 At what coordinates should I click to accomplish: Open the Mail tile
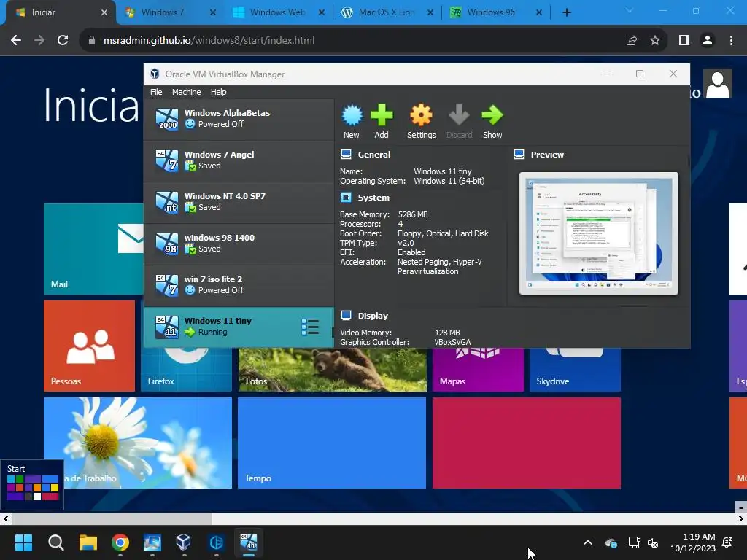coord(93,249)
